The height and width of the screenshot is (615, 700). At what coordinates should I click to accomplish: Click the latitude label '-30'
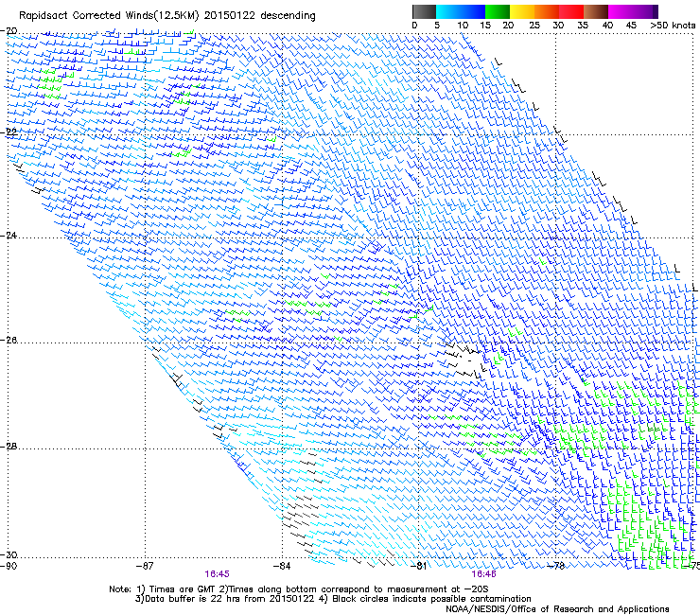[x=9, y=555]
